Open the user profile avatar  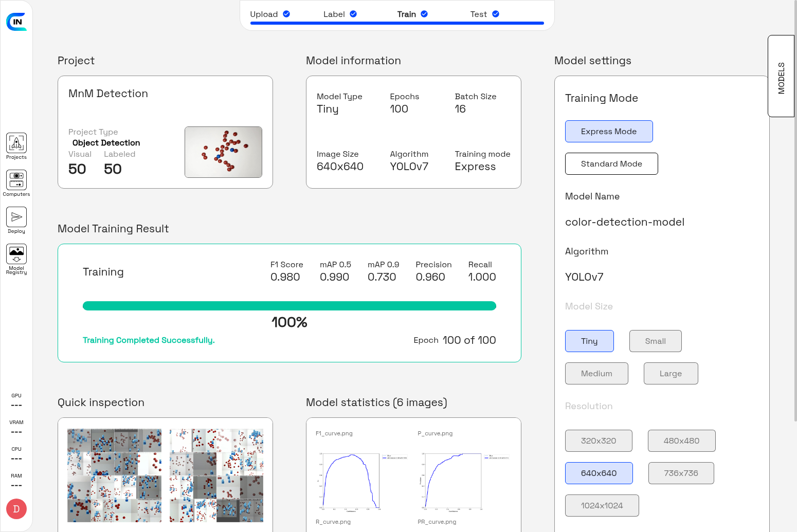(16, 509)
